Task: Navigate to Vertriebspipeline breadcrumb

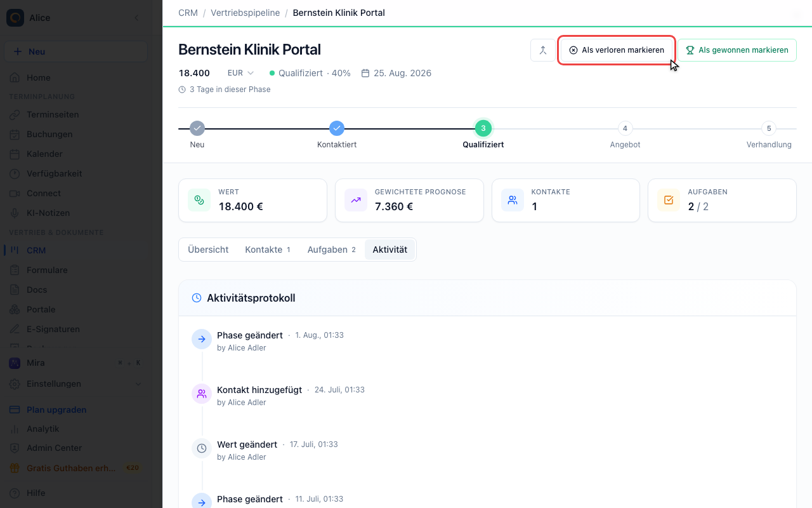Action: 245,13
